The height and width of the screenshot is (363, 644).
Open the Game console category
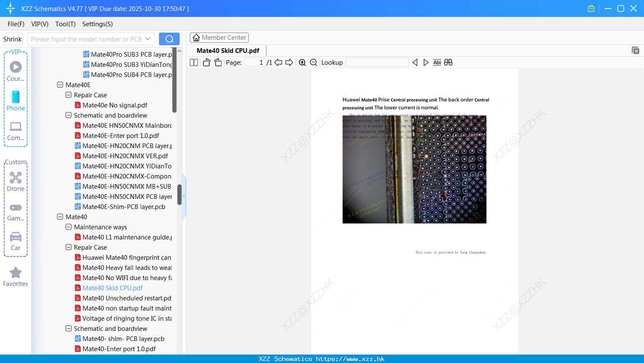point(16,212)
